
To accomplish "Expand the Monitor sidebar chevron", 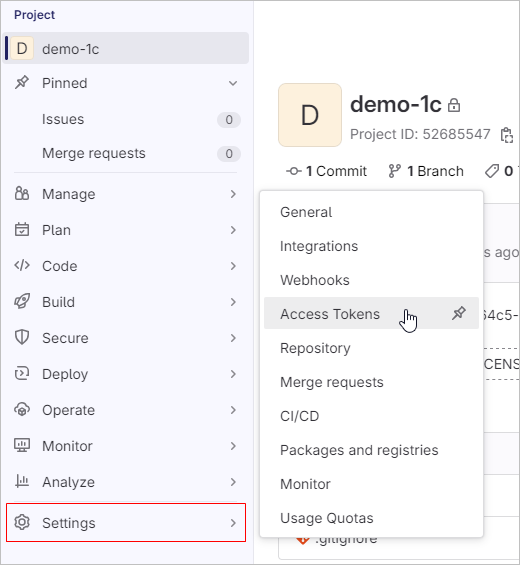I will pos(233,446).
